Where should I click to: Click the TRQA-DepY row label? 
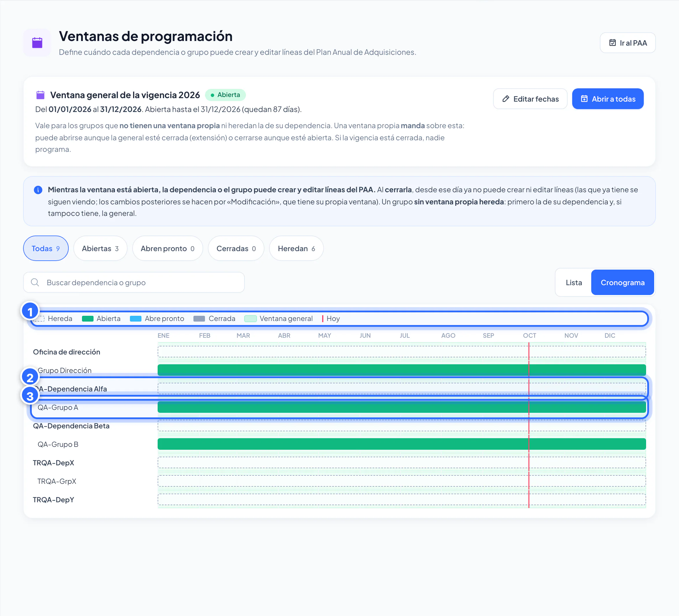(x=54, y=500)
